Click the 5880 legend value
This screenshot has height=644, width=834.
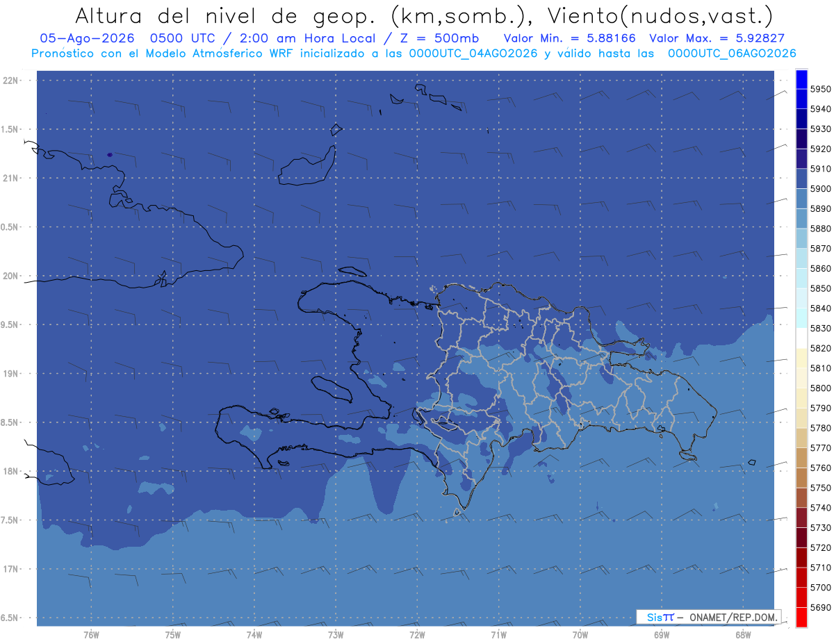point(821,229)
